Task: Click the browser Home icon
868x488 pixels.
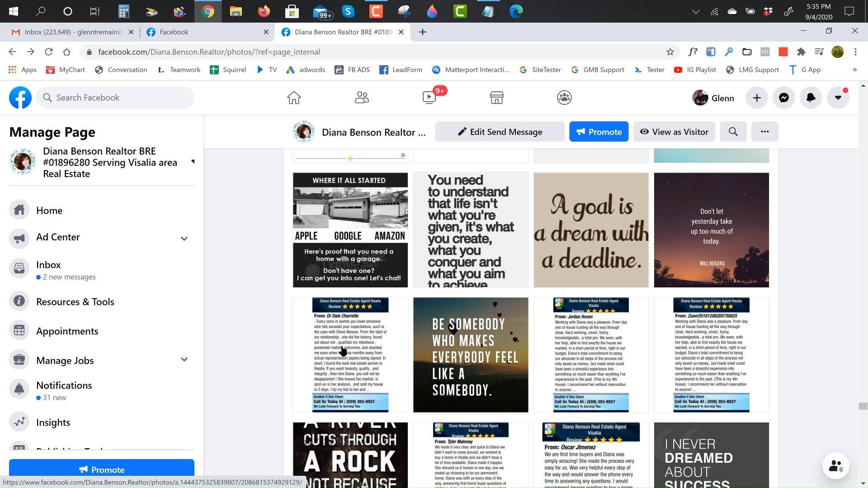Action: pyautogui.click(x=66, y=52)
